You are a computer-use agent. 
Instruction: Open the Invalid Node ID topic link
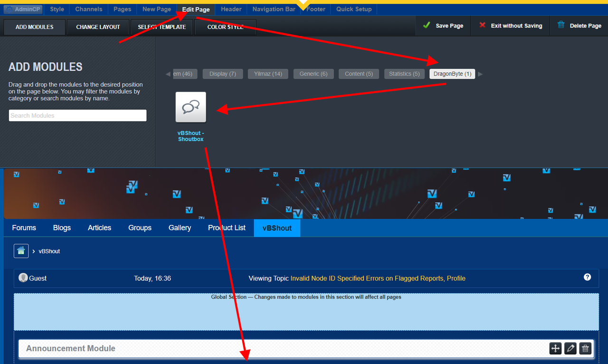pyautogui.click(x=378, y=278)
